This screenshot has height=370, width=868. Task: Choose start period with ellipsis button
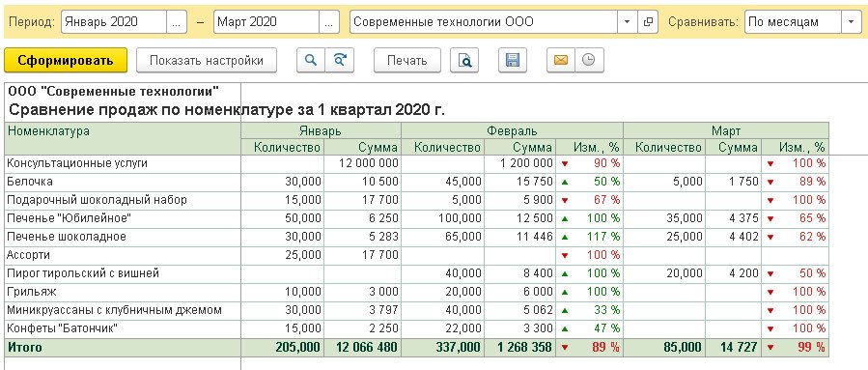pyautogui.click(x=176, y=22)
